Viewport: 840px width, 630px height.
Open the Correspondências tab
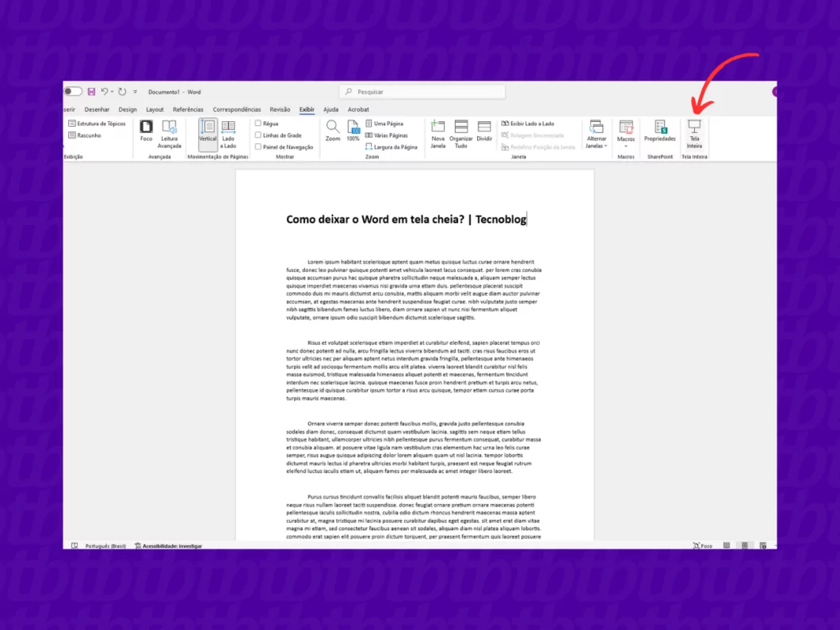[237, 109]
